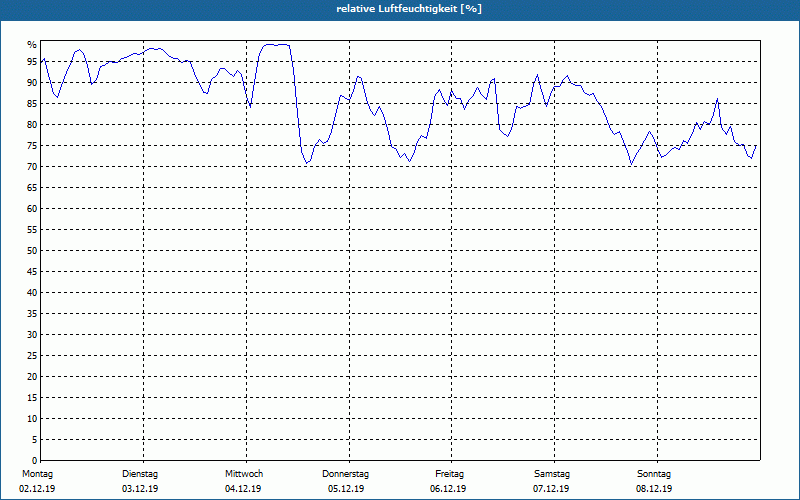Viewport: 800px width, 500px height.
Task: Click the y-axis value '90'
Action: (32, 83)
